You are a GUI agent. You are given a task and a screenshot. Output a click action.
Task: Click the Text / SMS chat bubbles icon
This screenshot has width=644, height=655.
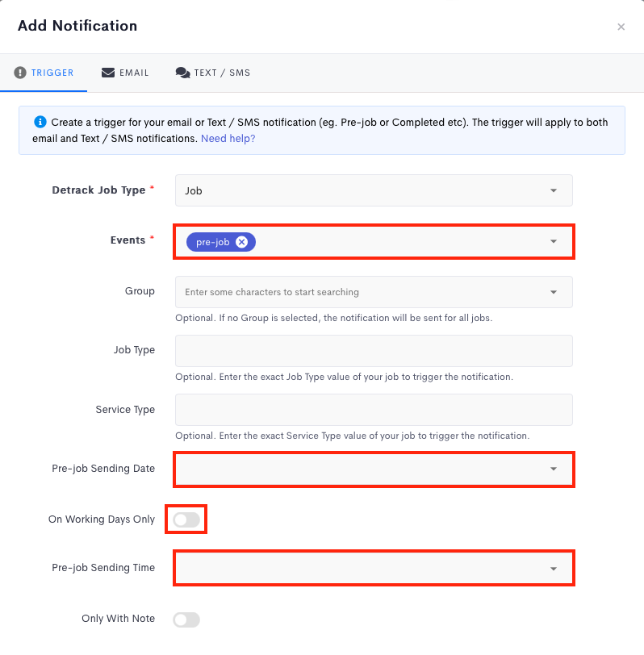click(182, 73)
